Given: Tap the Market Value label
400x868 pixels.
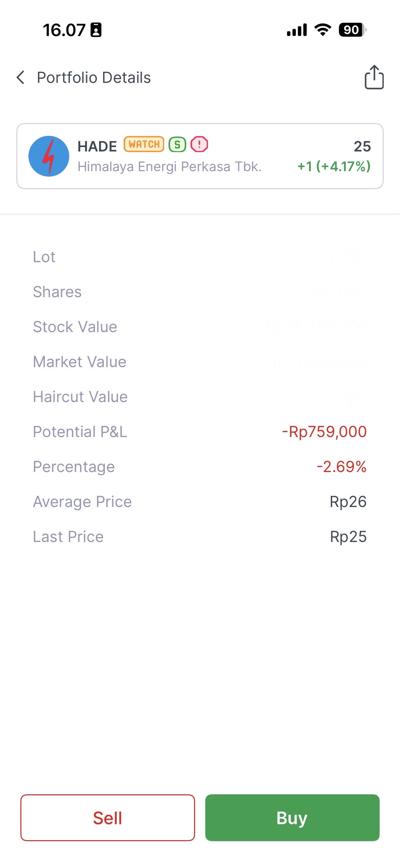Looking at the screenshot, I should click(x=80, y=362).
